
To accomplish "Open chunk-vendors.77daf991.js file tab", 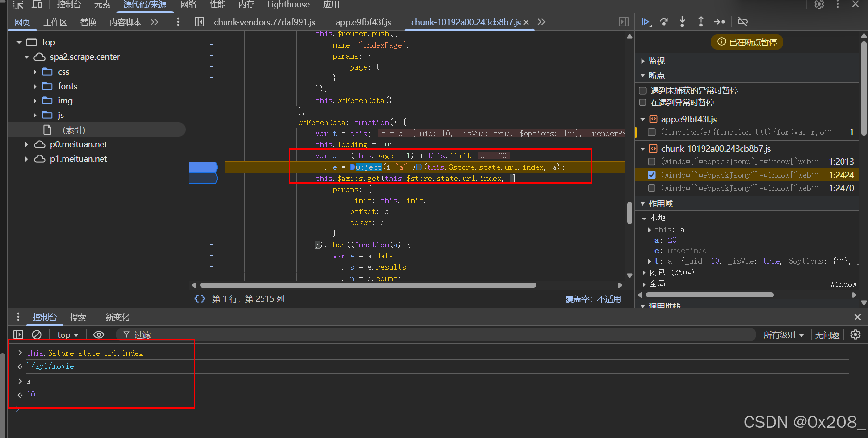I will (264, 22).
